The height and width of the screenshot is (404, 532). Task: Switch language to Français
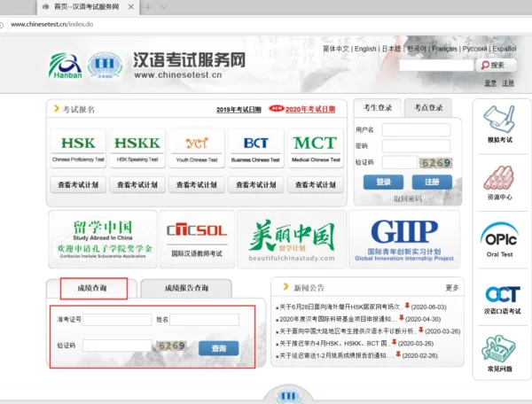coord(444,49)
